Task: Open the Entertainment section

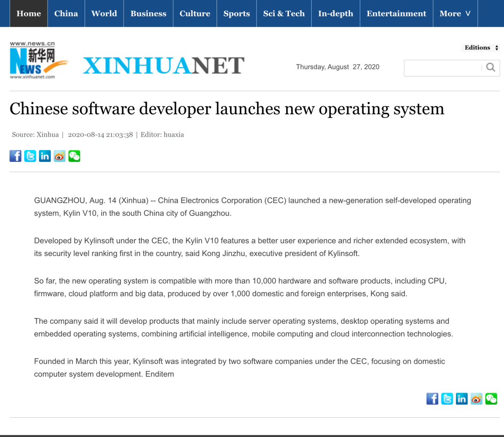Action: click(396, 14)
